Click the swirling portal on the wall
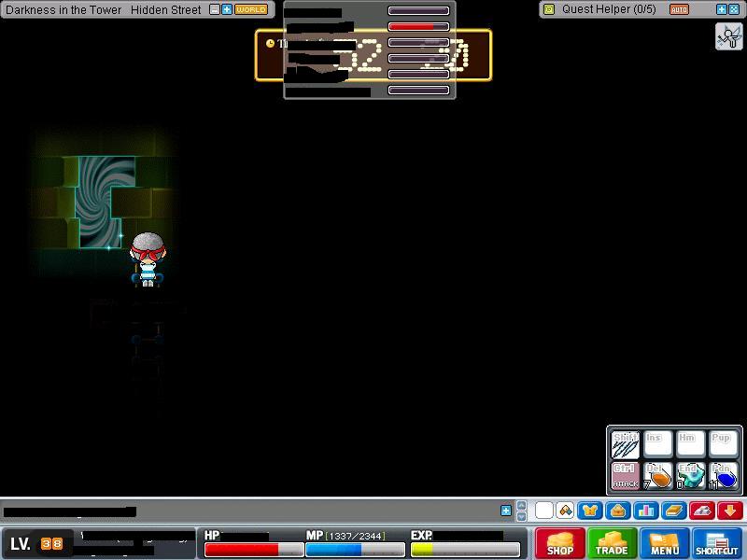Viewport: 747px width, 560px height. [x=106, y=202]
